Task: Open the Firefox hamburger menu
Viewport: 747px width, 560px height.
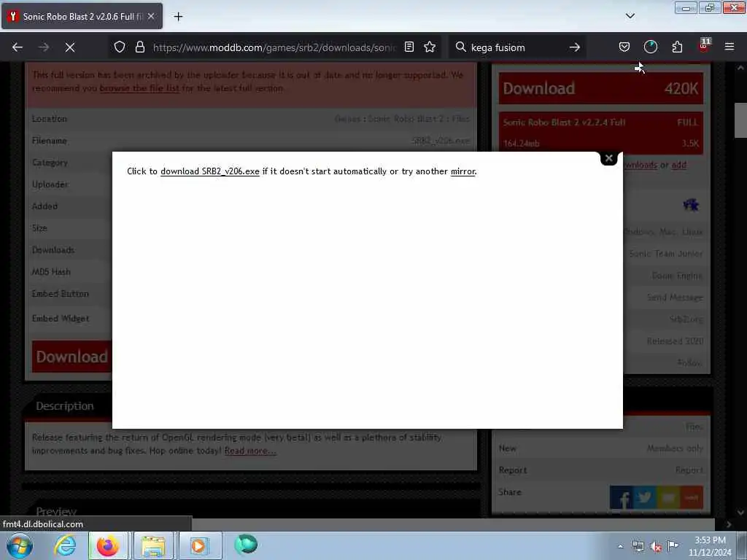Action: [x=729, y=47]
